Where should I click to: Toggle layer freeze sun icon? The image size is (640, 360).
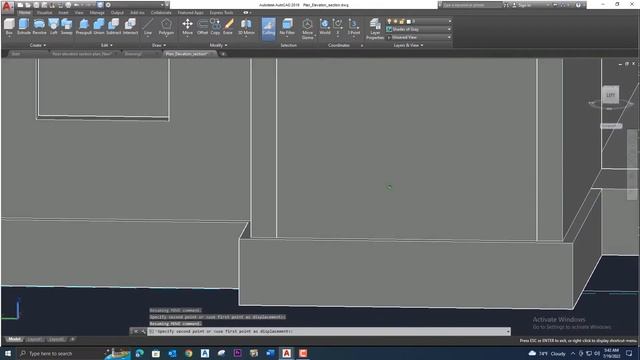click(x=396, y=21)
